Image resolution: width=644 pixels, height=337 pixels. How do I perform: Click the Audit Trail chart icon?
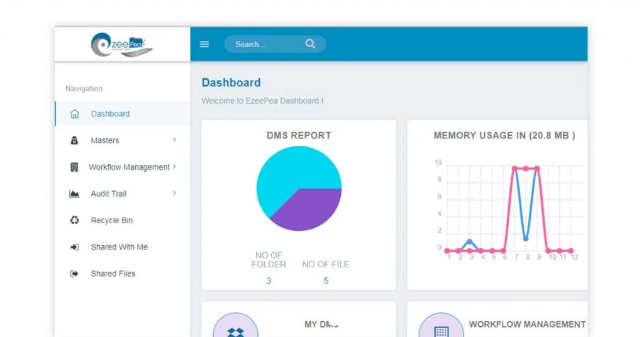[x=74, y=194]
